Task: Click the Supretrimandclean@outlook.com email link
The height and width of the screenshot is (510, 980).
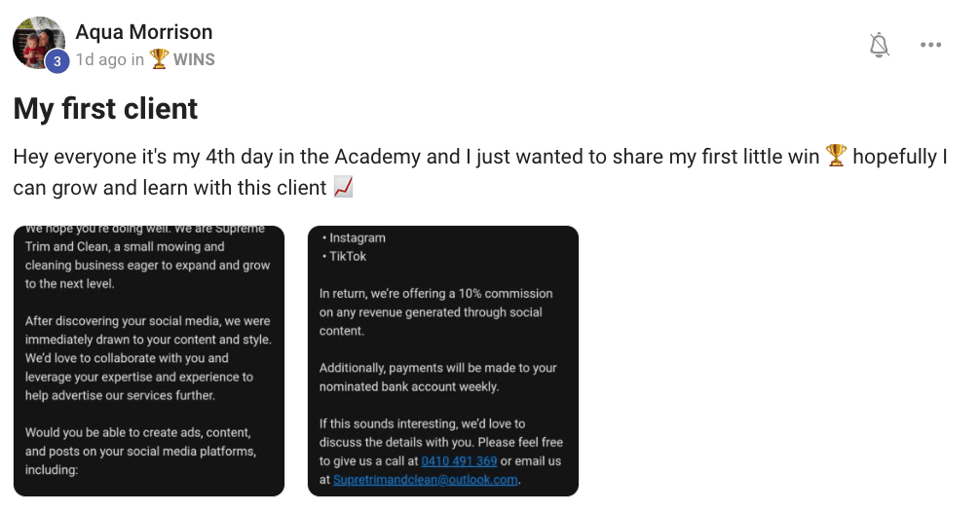Action: 425,480
